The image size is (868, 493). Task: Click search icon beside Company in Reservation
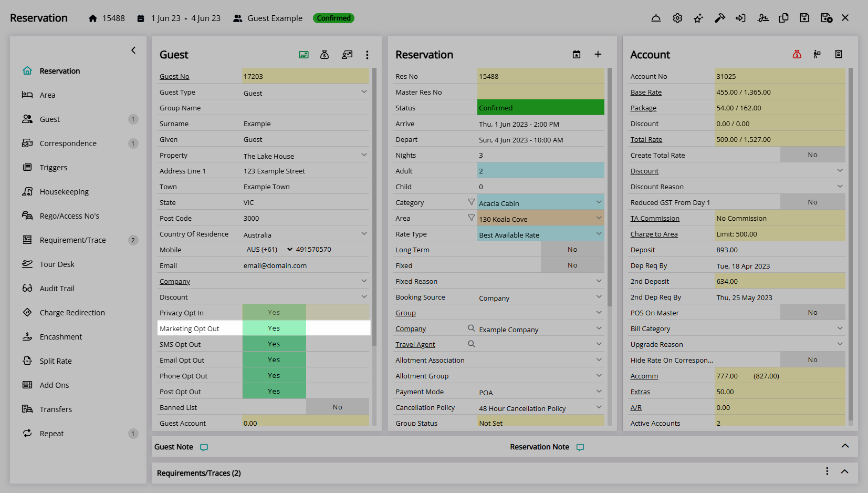[472, 328]
